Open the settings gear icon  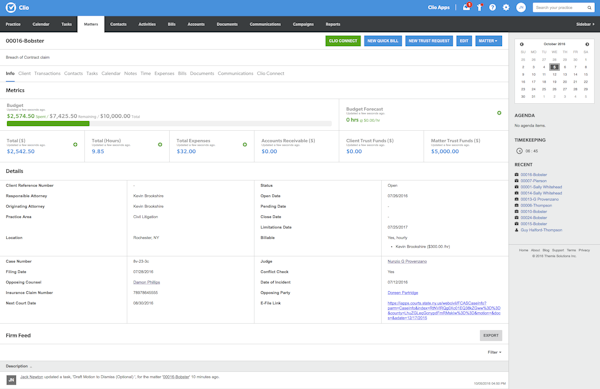506,7
